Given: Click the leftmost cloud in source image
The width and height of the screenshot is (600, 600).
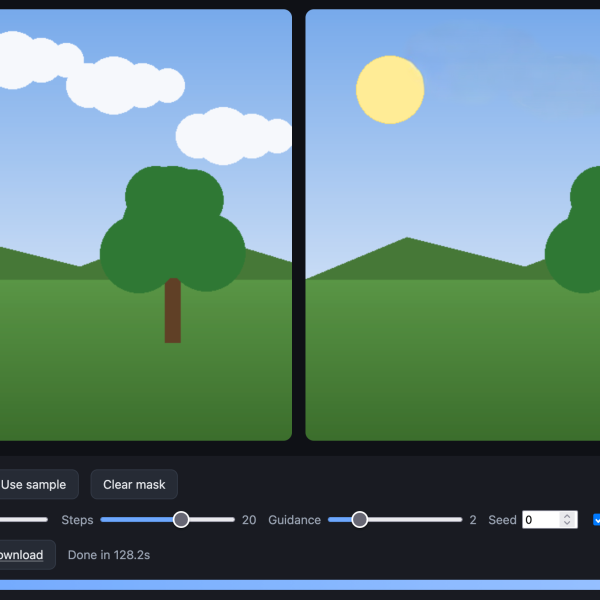Looking at the screenshot, I should [40, 60].
